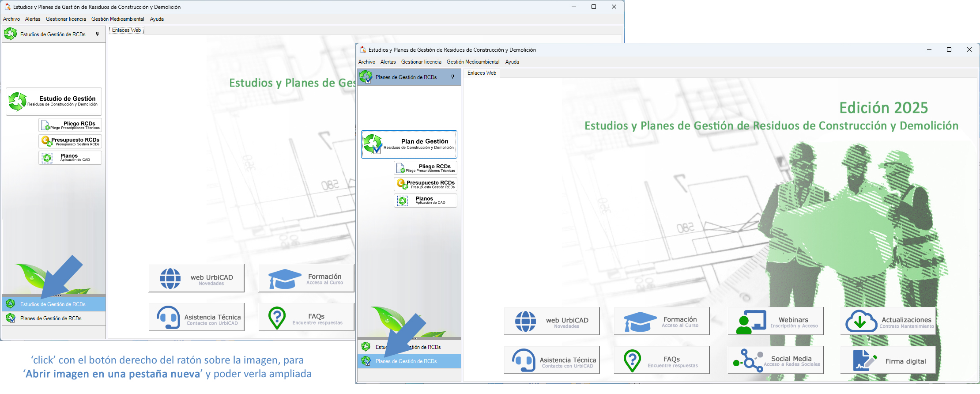Open Plan de Gestión in front window
This screenshot has height=394, width=980.
pyautogui.click(x=409, y=144)
